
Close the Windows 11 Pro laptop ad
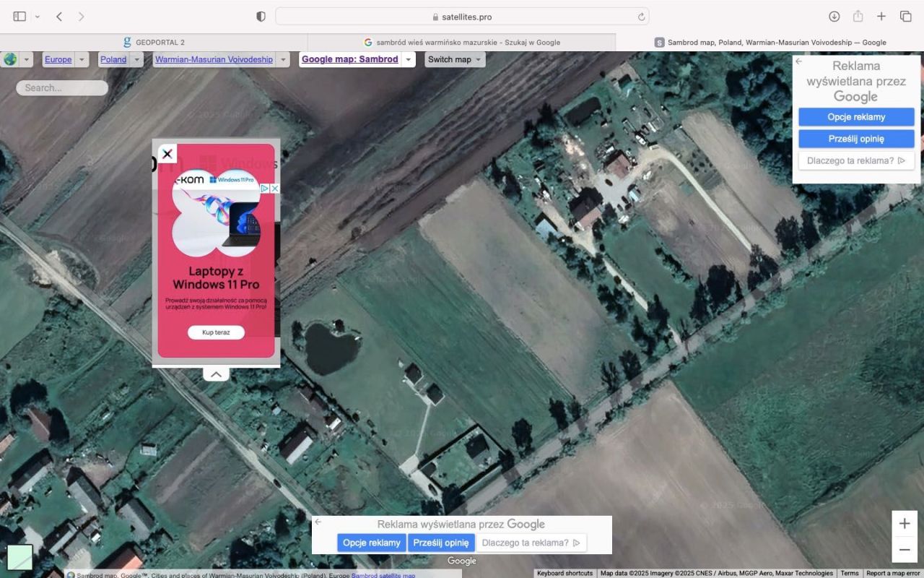click(167, 153)
